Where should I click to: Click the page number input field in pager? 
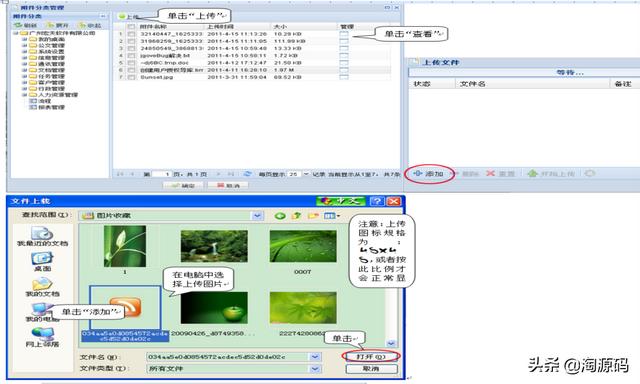point(161,174)
